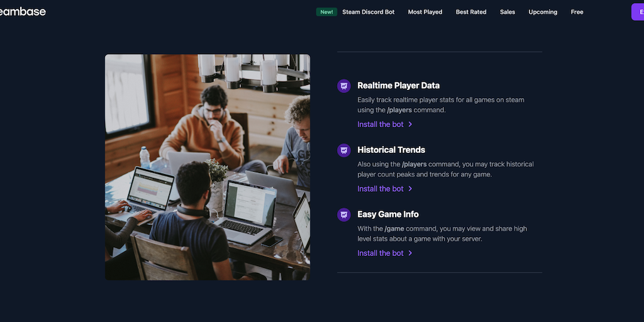Screen dimensions: 644x322
Task: Navigate to Sales page
Action: tap(508, 12)
